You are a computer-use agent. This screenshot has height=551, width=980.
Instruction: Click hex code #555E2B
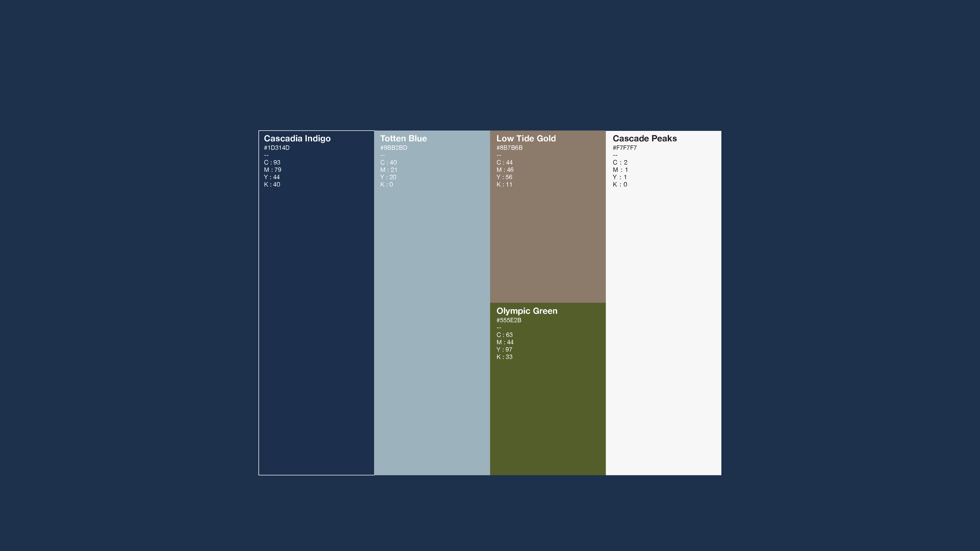pyautogui.click(x=509, y=320)
